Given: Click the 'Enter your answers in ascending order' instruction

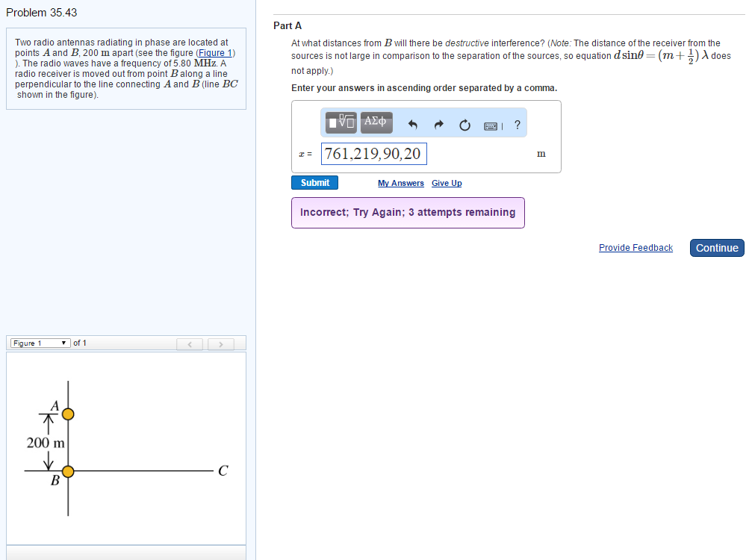Looking at the screenshot, I should click(x=424, y=88).
